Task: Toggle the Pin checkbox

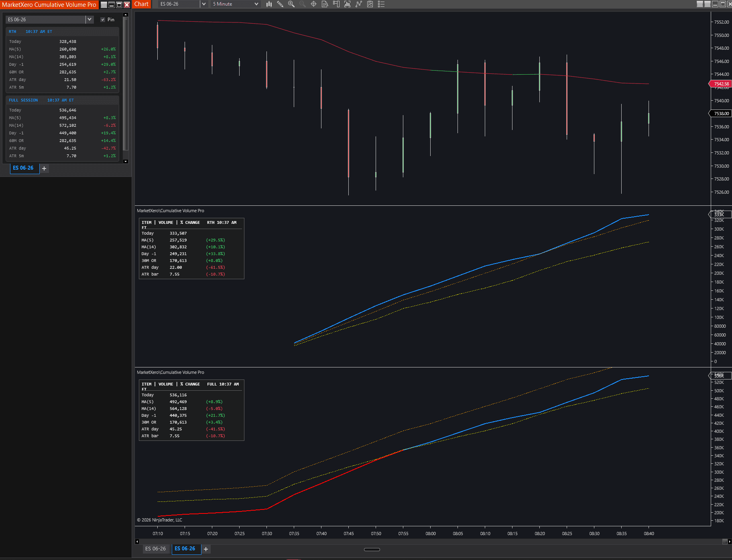Action: point(103,20)
